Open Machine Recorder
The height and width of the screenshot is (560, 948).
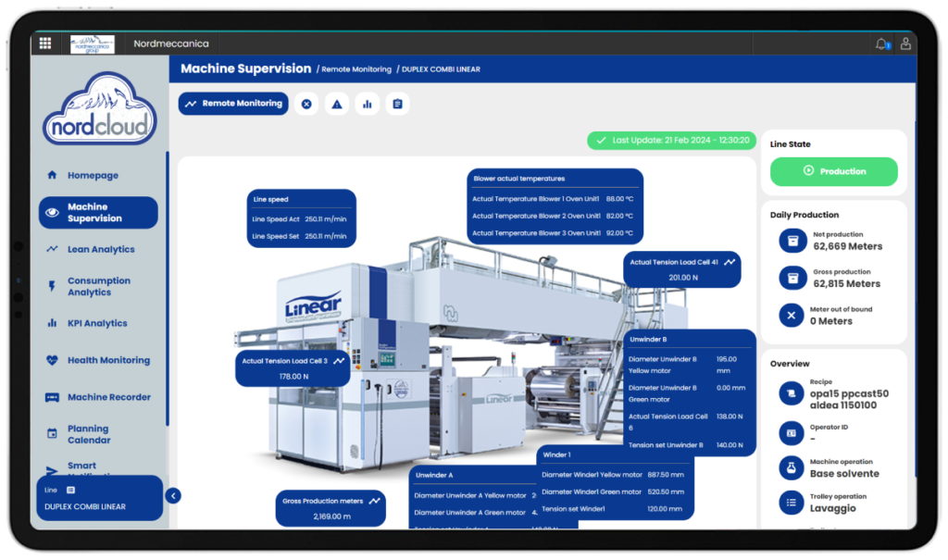coord(109,397)
